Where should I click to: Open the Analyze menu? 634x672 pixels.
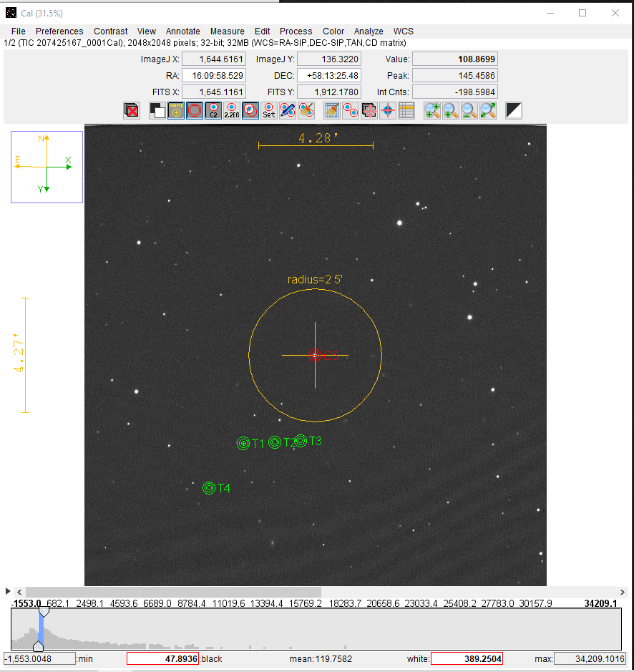tap(369, 31)
